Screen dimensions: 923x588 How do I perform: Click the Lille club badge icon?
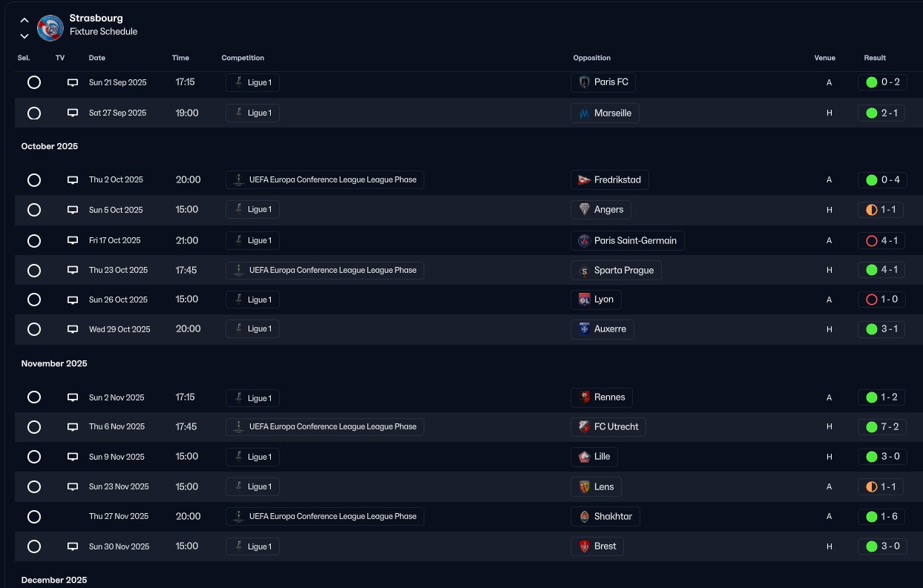(585, 457)
